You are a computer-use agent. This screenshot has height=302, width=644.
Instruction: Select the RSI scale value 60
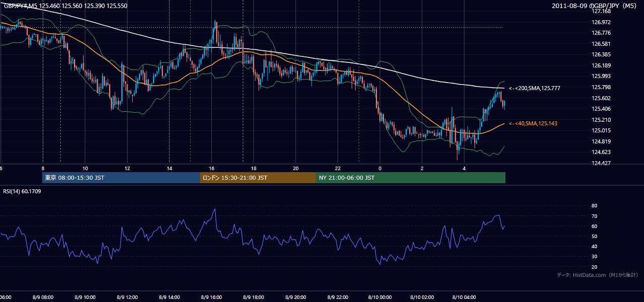[x=594, y=226]
